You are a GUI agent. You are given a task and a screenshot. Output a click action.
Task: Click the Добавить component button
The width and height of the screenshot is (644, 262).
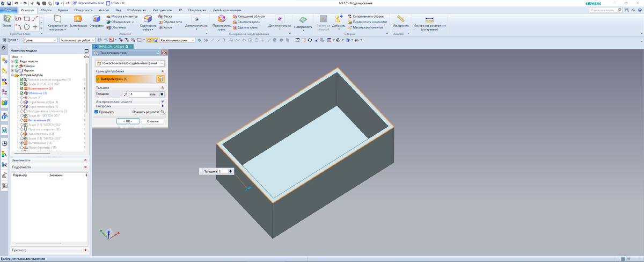coord(339,21)
